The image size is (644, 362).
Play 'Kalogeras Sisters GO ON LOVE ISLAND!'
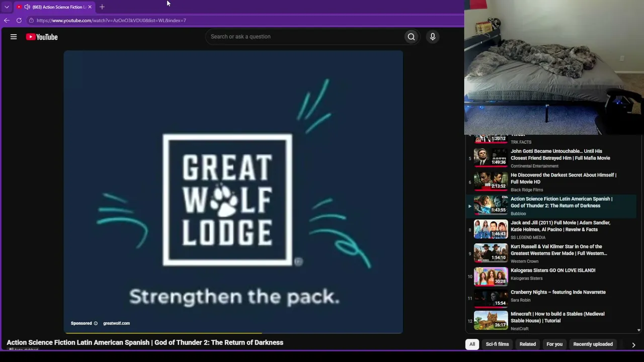[x=553, y=270]
